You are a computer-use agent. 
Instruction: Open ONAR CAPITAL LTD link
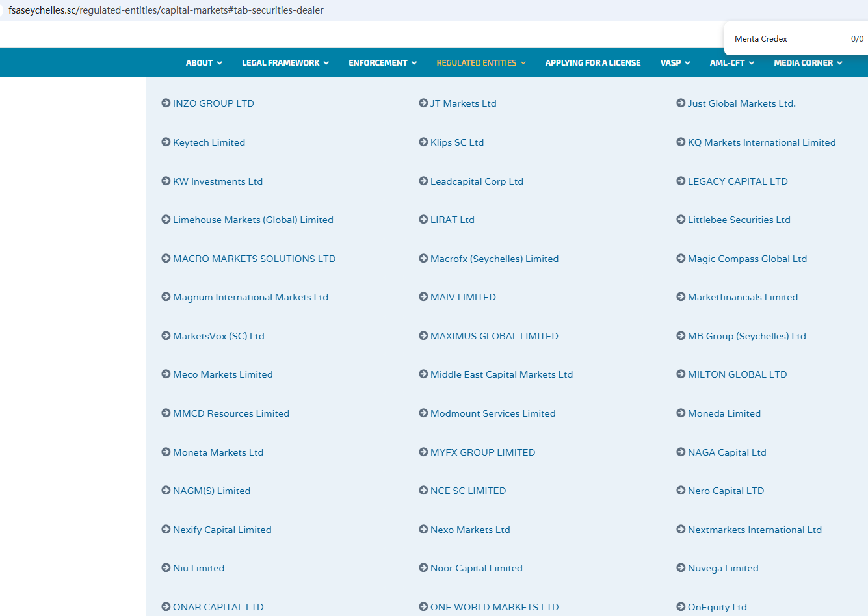pos(218,607)
